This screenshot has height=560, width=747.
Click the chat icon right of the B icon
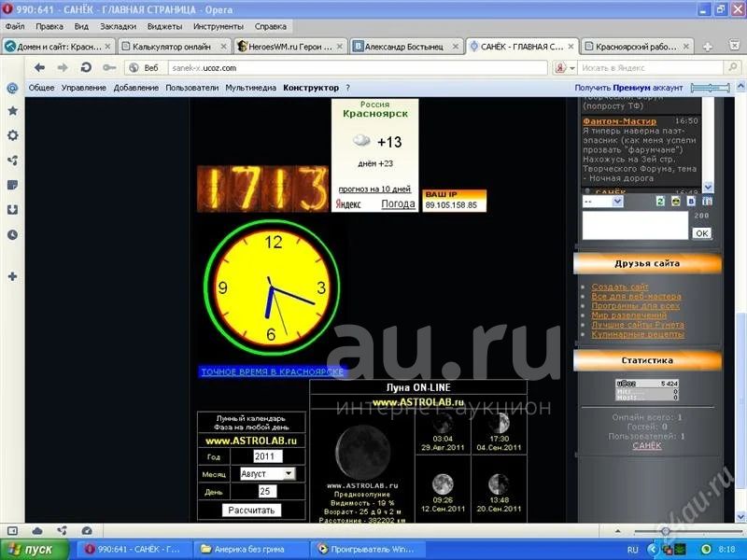pyautogui.click(x=708, y=202)
